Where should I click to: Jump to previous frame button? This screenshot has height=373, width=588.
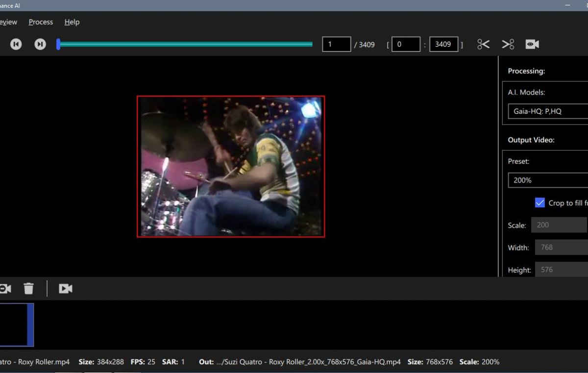point(16,44)
